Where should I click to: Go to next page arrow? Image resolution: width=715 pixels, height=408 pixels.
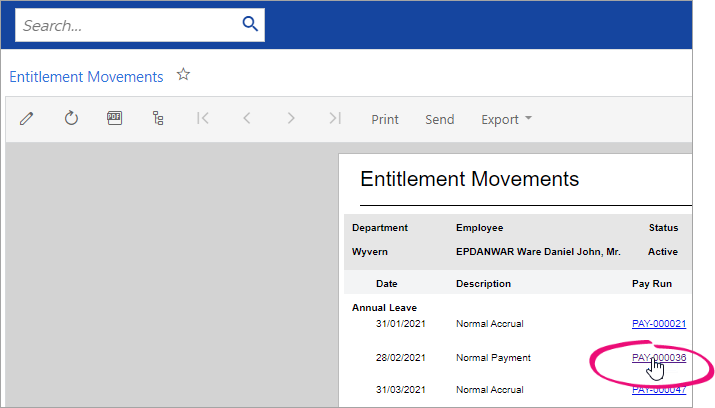291,119
